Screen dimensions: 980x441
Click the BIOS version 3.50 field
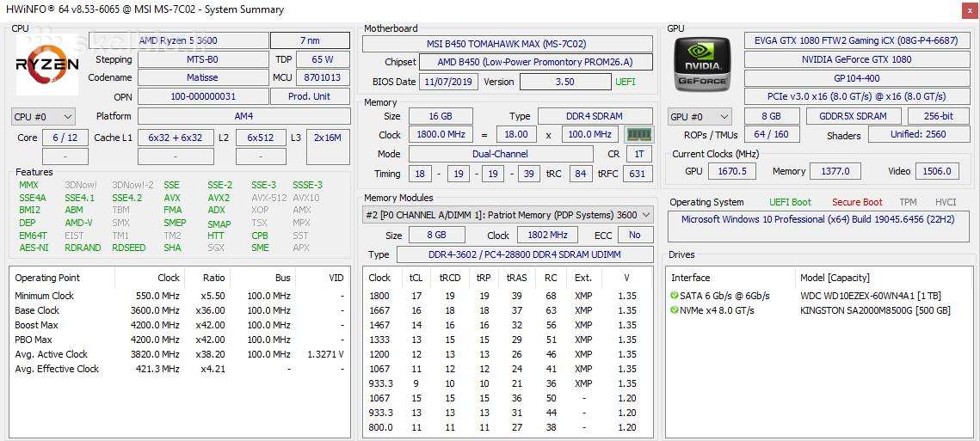pyautogui.click(x=565, y=82)
